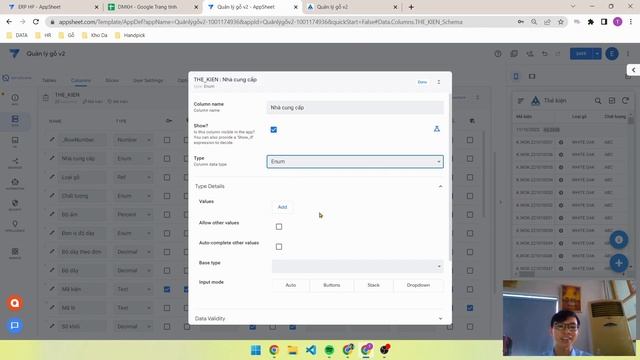The height and width of the screenshot is (360, 640).
Task: Select Buttons input mode
Action: click(x=331, y=285)
